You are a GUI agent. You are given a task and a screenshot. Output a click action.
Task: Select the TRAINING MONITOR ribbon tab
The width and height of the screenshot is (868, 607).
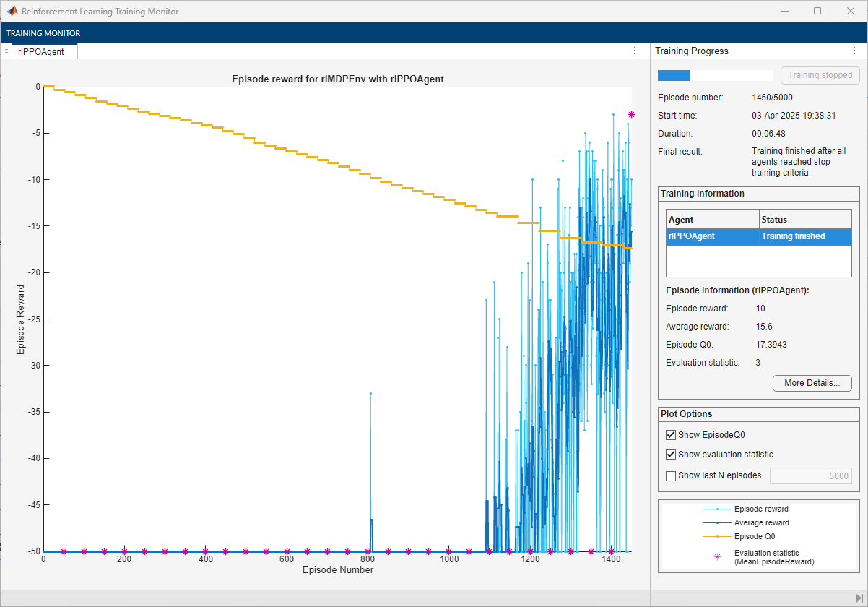pyautogui.click(x=43, y=33)
